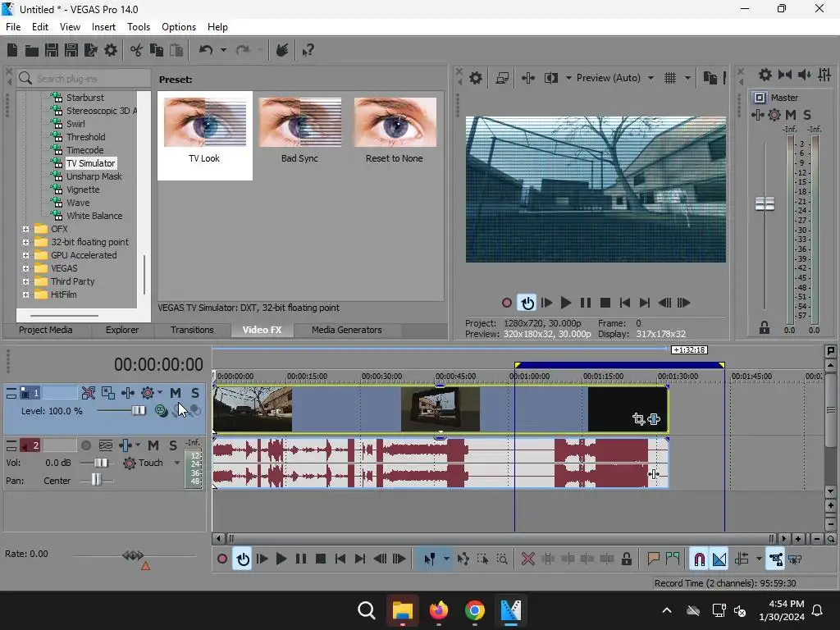Viewport: 840px width, 630px height.
Task: Mute video track 1
Action: [176, 393]
